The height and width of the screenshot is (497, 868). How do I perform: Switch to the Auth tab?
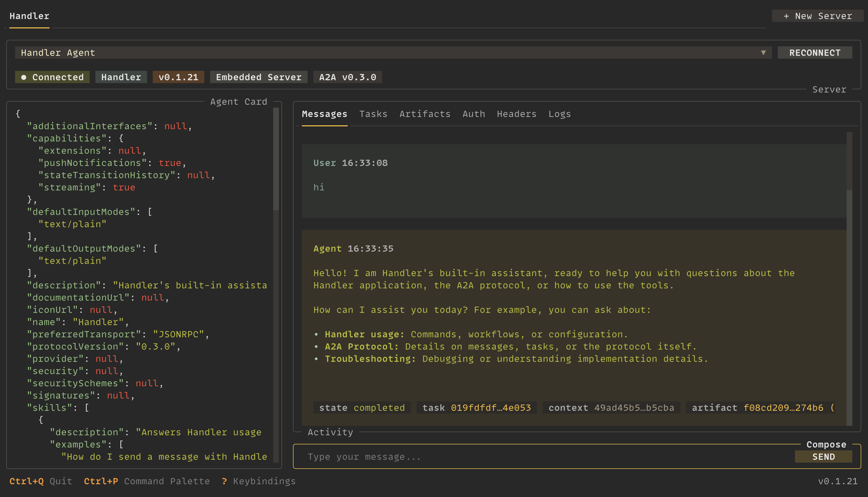pos(474,114)
